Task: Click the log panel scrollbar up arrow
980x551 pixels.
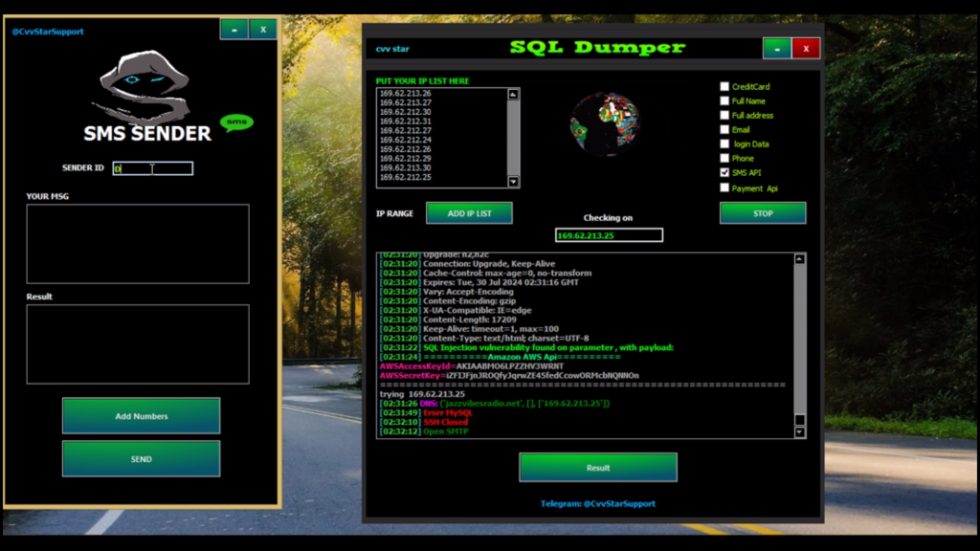Action: click(800, 256)
